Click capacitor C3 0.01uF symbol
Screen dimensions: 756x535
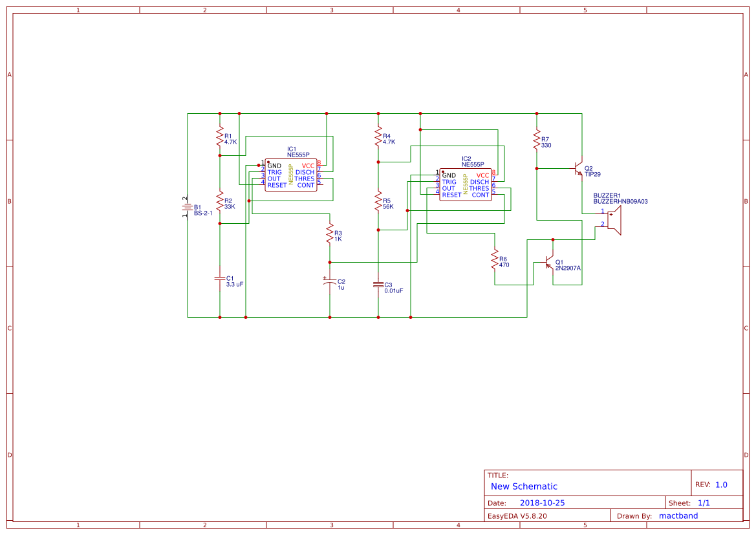coord(378,285)
